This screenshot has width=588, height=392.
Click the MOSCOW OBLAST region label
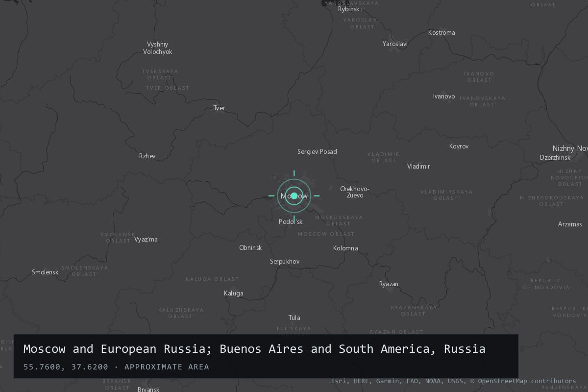tap(326, 234)
